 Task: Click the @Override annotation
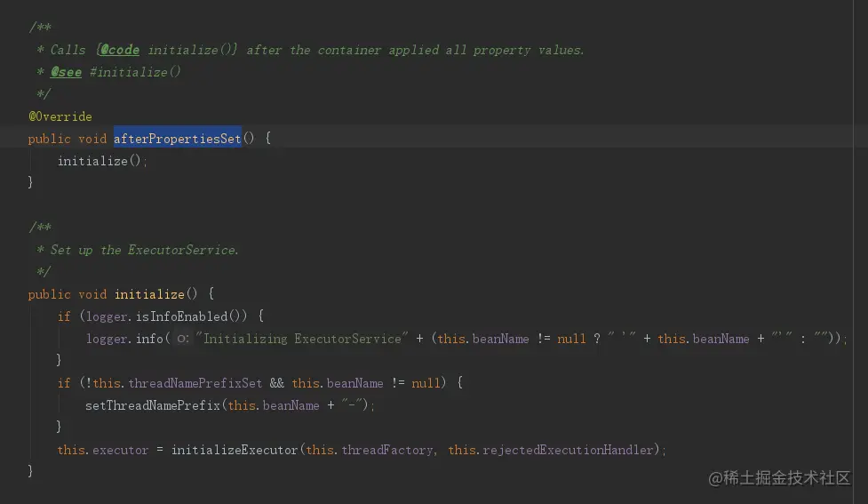point(60,116)
